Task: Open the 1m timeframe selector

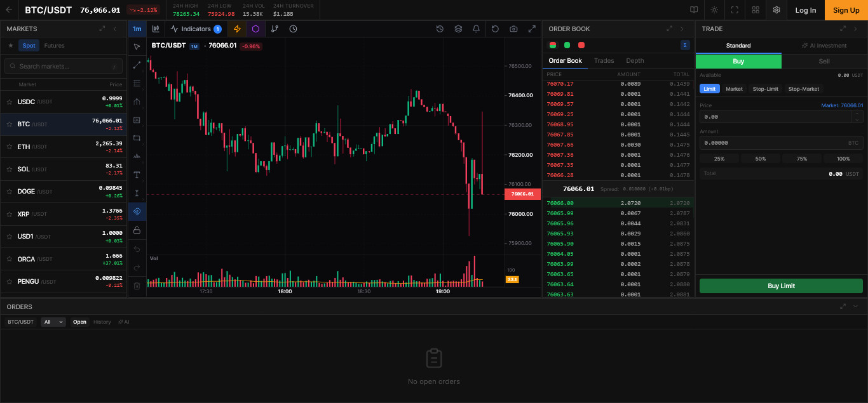Action: pyautogui.click(x=137, y=29)
